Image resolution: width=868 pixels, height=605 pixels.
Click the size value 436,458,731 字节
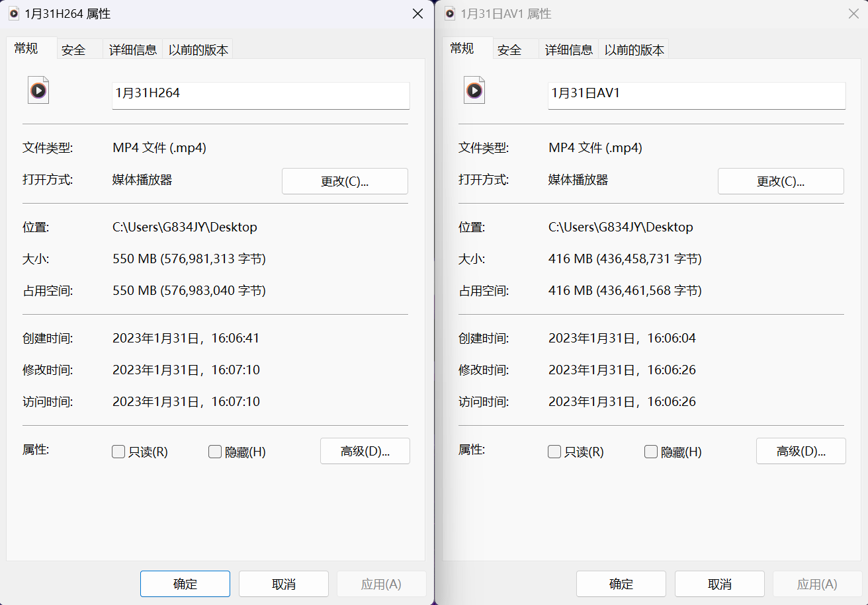649,259
